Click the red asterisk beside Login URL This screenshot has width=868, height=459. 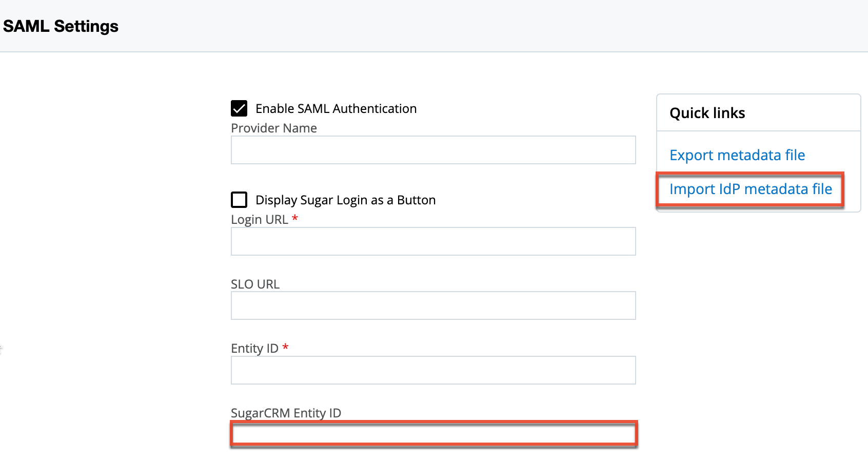[x=295, y=218]
